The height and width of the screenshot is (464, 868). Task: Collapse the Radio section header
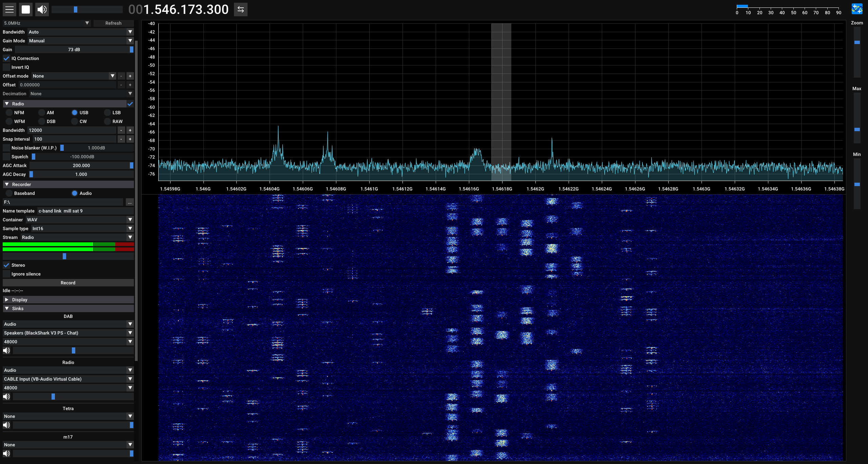point(64,104)
